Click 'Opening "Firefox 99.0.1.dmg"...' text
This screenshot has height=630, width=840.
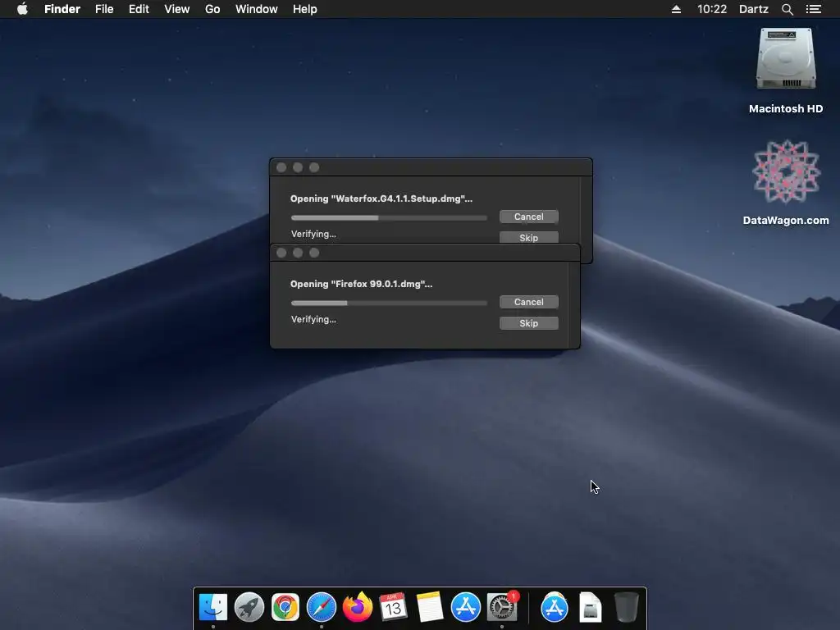pyautogui.click(x=362, y=284)
